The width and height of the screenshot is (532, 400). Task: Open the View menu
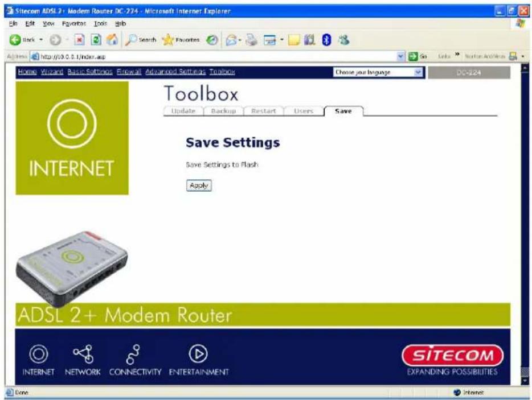coord(48,23)
